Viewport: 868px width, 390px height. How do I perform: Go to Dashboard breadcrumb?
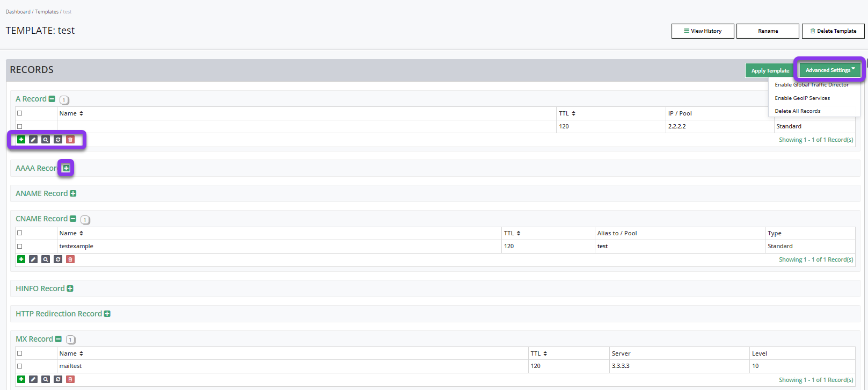(x=18, y=12)
